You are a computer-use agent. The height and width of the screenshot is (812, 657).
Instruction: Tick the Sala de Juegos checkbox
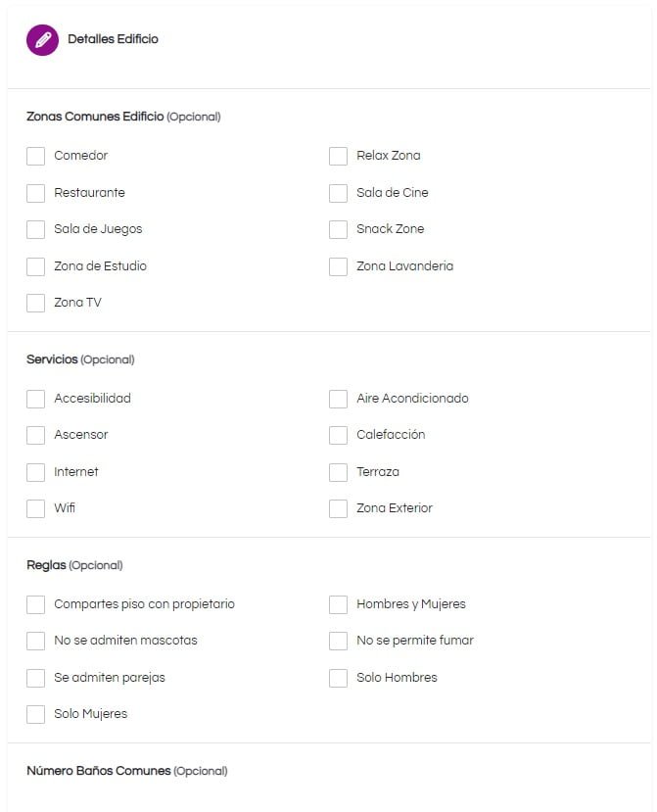(x=35, y=229)
